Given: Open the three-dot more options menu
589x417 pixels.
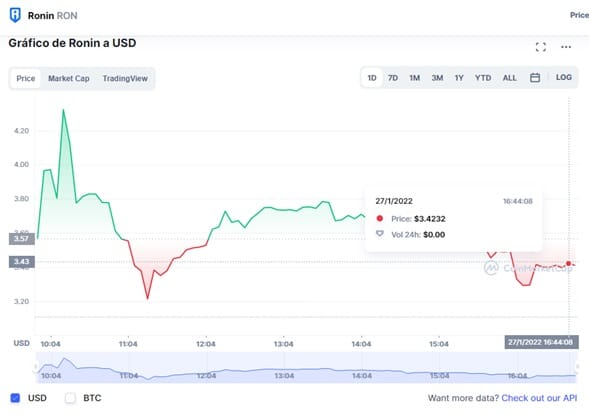Looking at the screenshot, I should tap(566, 47).
